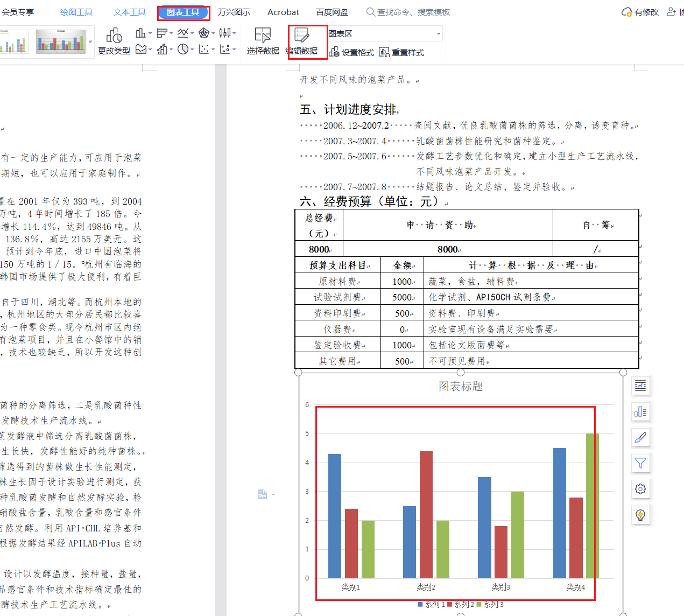Click the lightbulb suggestion icon beside chart

[640, 515]
